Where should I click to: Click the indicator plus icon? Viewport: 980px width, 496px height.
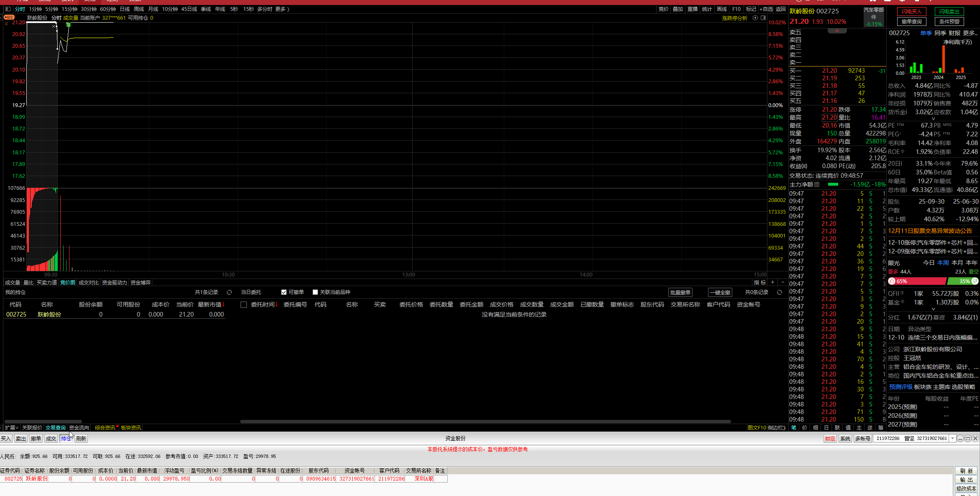pyautogui.click(x=772, y=282)
